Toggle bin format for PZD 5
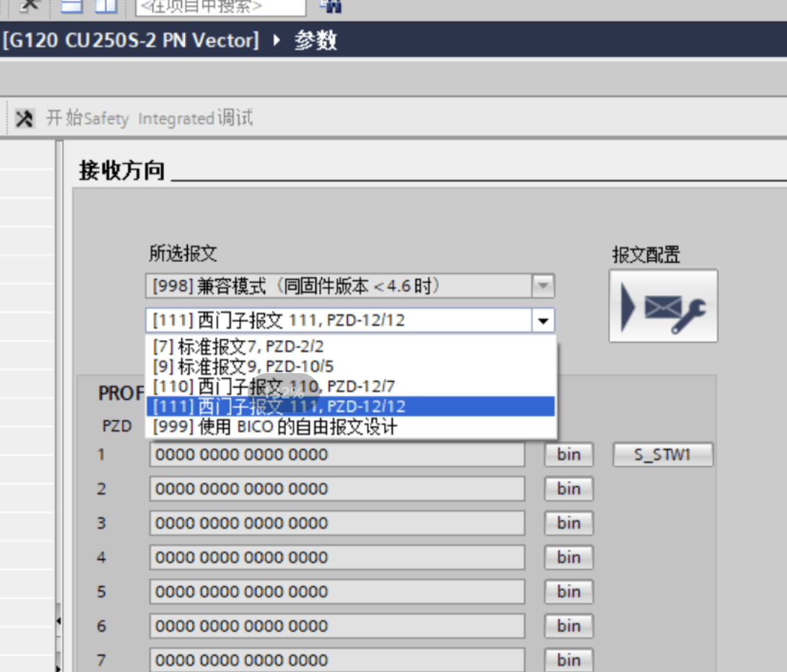 click(x=569, y=592)
